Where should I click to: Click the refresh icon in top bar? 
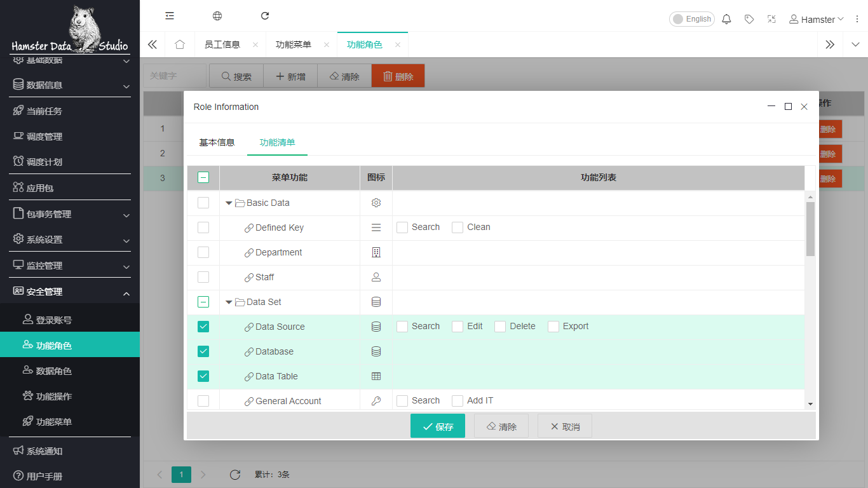pos(265,16)
